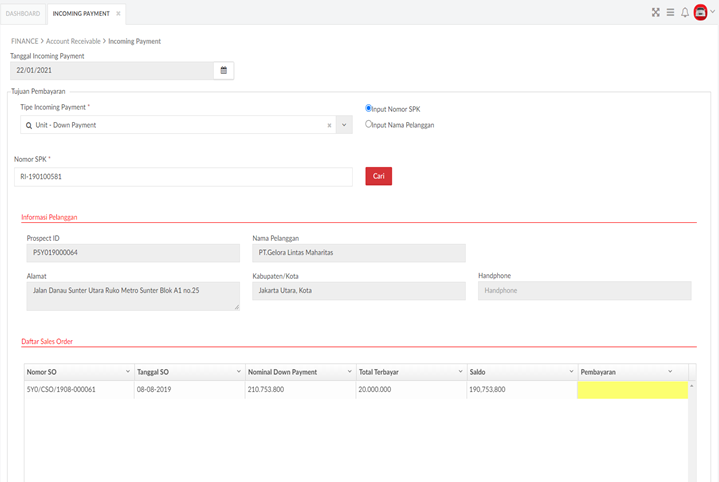The image size is (719, 482).
Task: Click the Informasi Pelanggan section heading
Action: 49,217
